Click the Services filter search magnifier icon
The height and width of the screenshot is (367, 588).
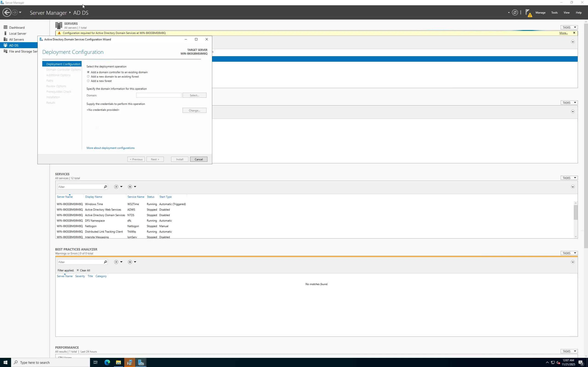point(105,187)
